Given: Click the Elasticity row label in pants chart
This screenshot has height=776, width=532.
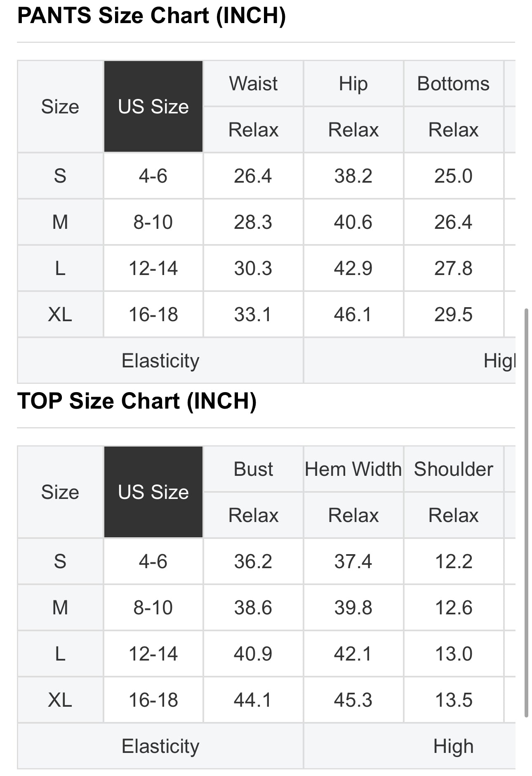Looking at the screenshot, I should click(160, 360).
